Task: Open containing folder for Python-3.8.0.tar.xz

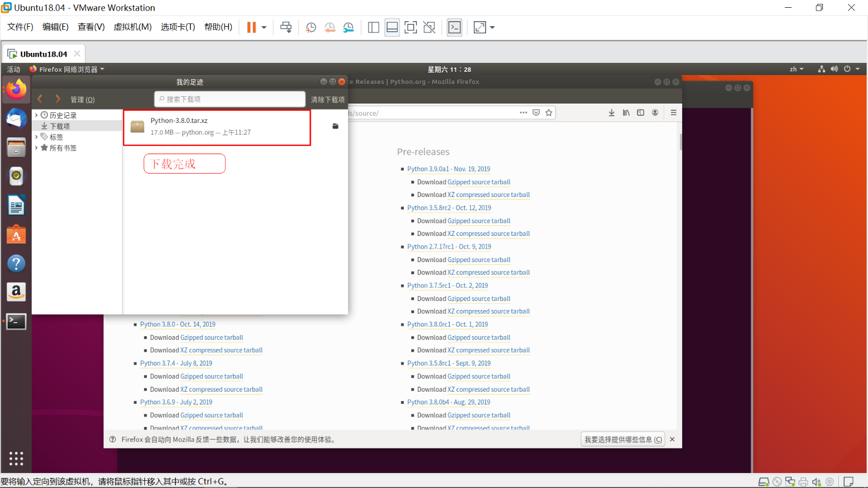Action: pyautogui.click(x=335, y=126)
